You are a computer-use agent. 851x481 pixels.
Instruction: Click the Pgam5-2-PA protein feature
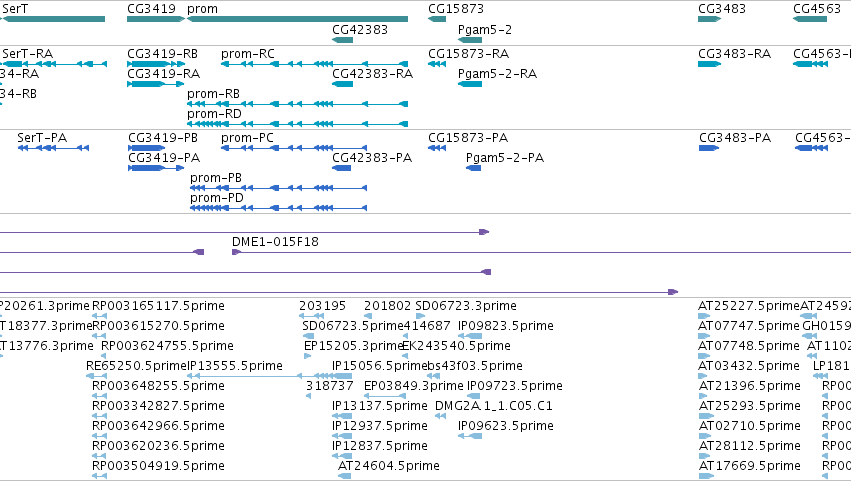(x=473, y=168)
